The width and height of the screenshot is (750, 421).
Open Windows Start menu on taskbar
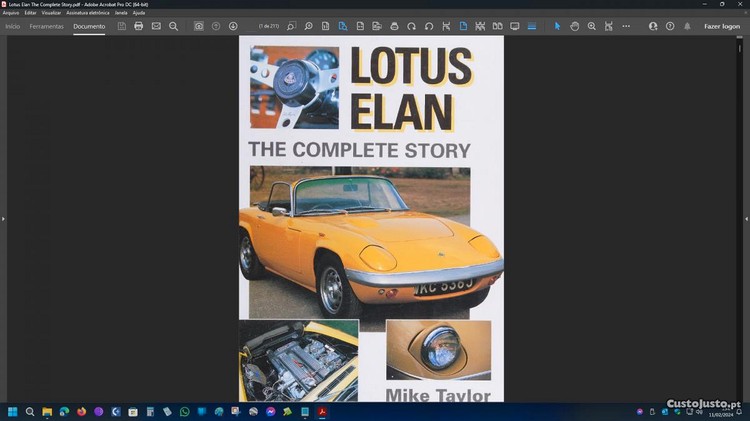click(x=13, y=411)
